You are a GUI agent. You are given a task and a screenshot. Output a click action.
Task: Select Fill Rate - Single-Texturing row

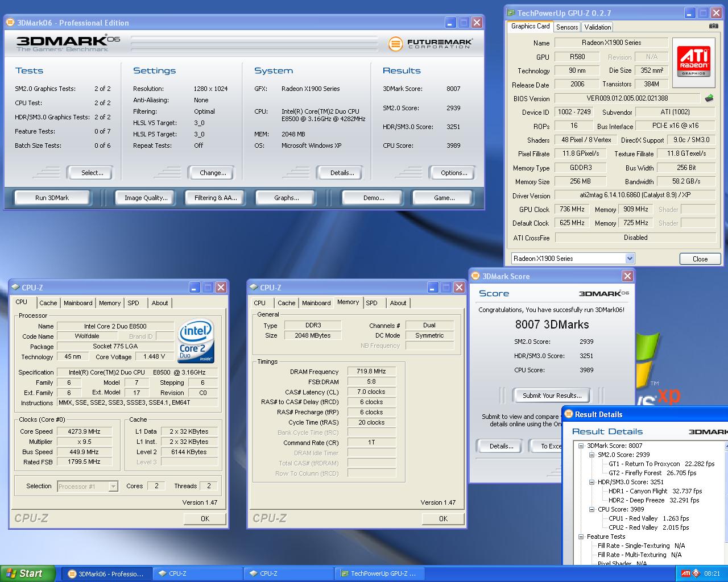[x=642, y=546]
